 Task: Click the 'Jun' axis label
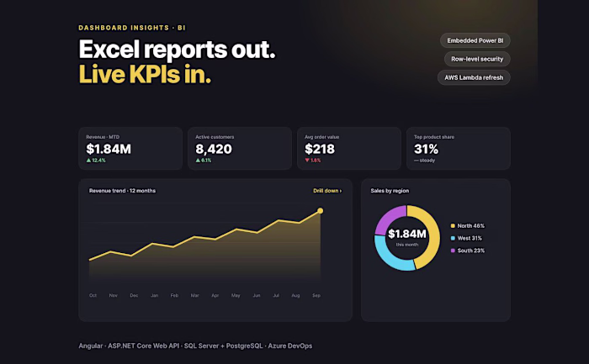256,295
